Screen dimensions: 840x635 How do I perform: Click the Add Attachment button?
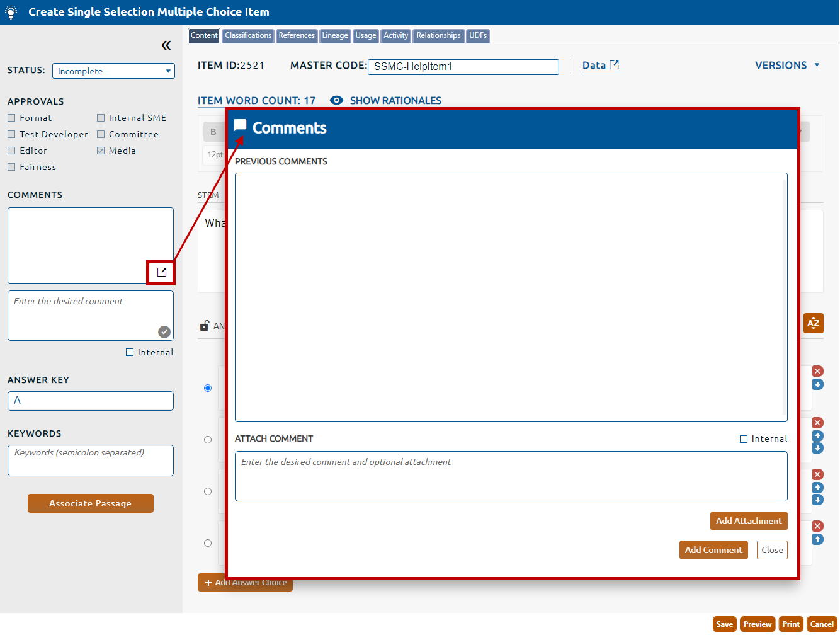748,521
